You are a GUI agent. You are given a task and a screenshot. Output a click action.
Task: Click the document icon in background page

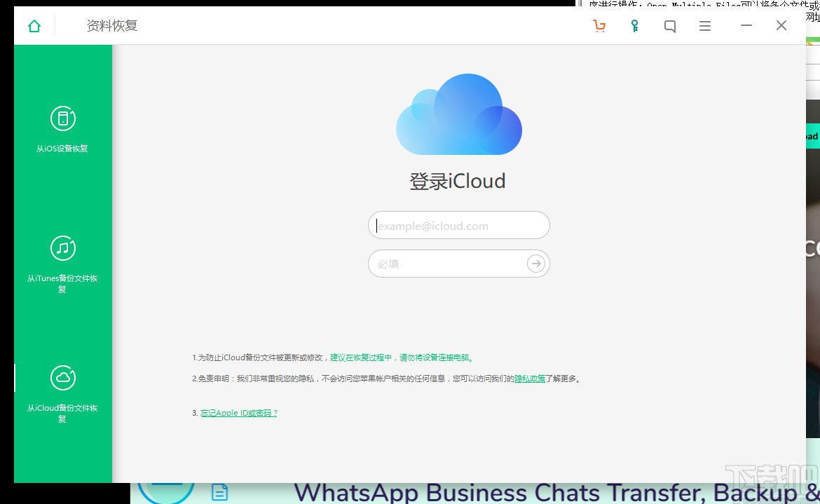click(x=219, y=493)
